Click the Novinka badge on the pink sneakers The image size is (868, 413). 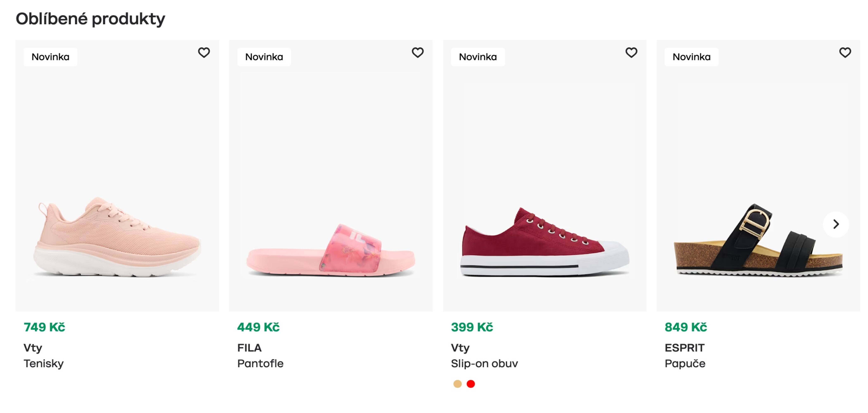tap(51, 57)
